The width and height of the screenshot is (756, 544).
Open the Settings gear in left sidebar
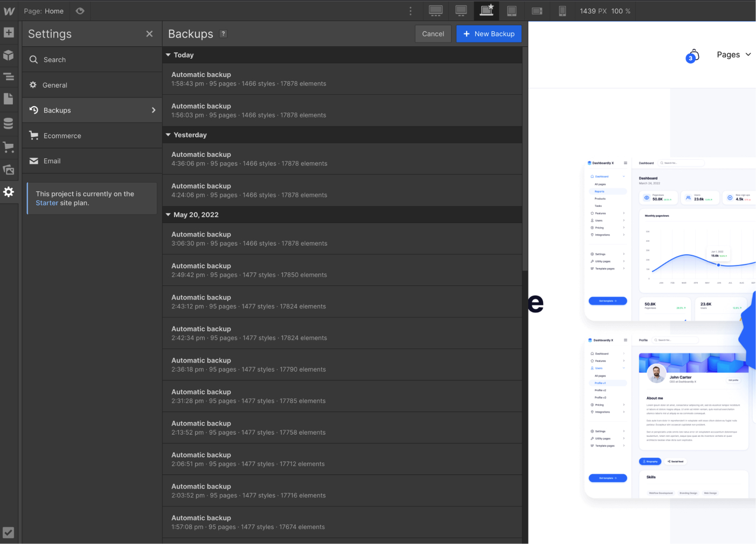(9, 192)
